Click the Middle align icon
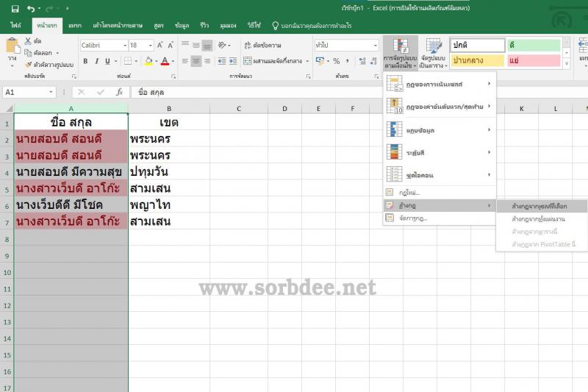The width and height of the screenshot is (588, 392). tap(196, 45)
